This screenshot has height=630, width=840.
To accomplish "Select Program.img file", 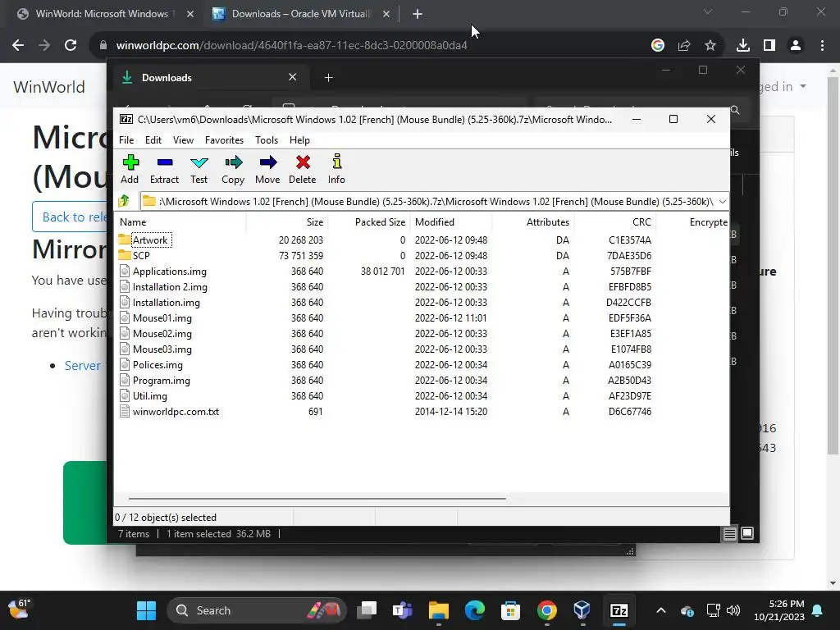I will click(x=162, y=381).
